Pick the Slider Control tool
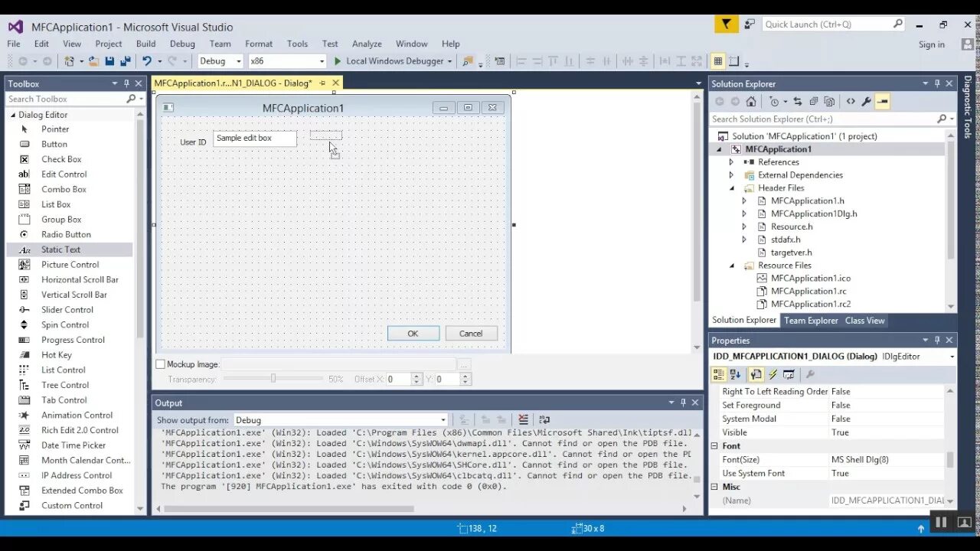 click(67, 310)
